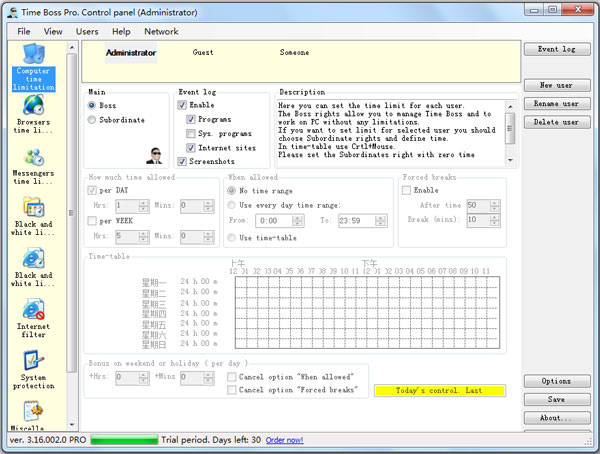Select the Guest user

point(203,52)
